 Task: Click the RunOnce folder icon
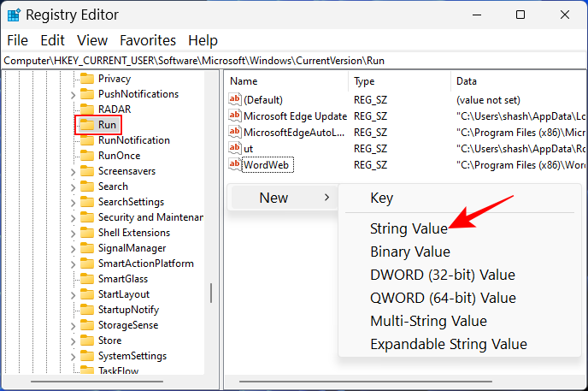coord(86,156)
